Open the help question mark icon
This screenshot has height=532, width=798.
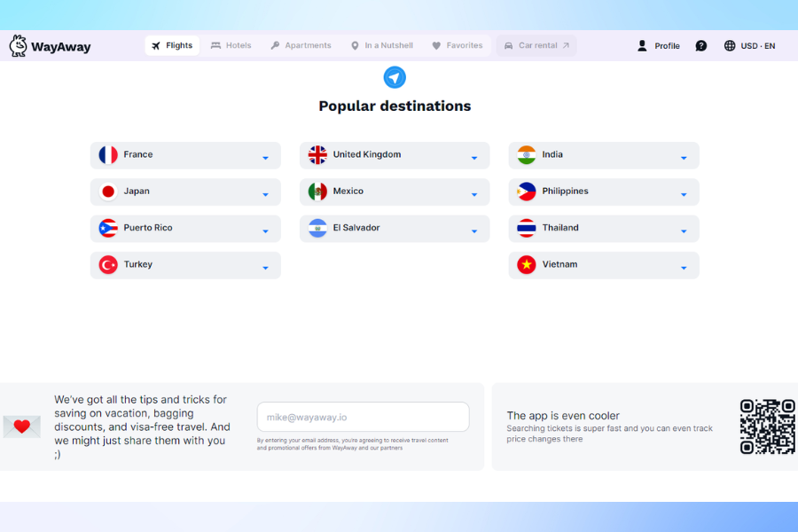tap(701, 46)
